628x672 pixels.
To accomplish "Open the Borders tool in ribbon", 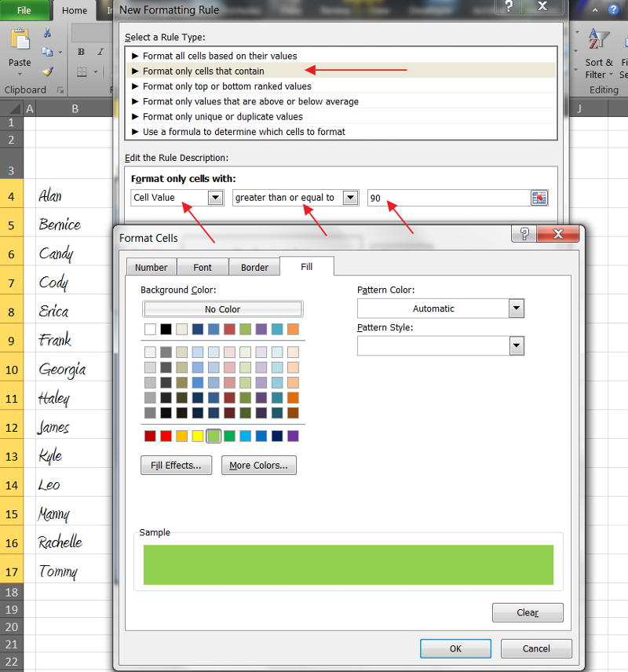I will [82, 71].
